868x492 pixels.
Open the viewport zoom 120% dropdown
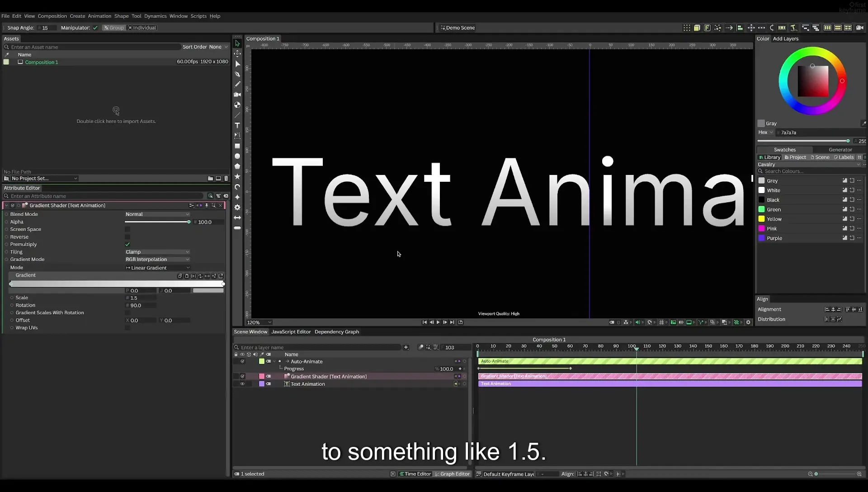[259, 322]
